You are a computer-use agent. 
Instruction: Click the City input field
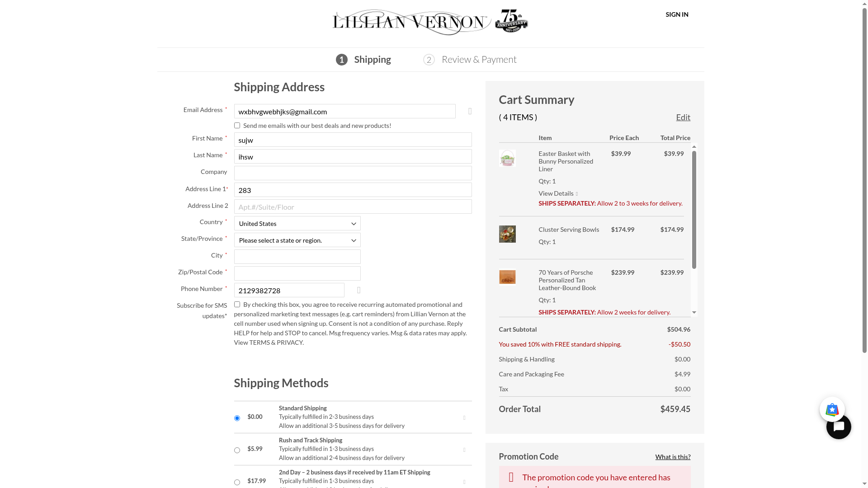pyautogui.click(x=297, y=257)
